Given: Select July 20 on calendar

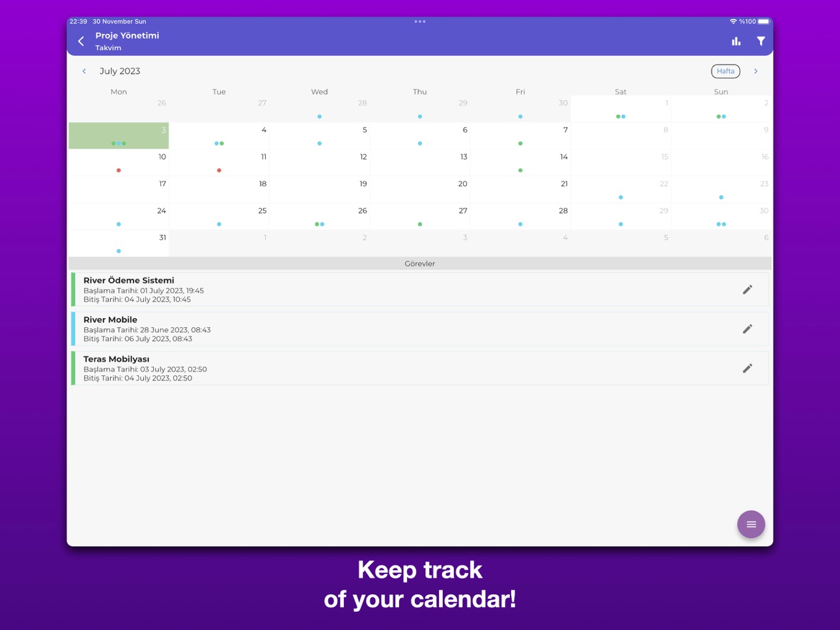Looking at the screenshot, I should [x=420, y=190].
